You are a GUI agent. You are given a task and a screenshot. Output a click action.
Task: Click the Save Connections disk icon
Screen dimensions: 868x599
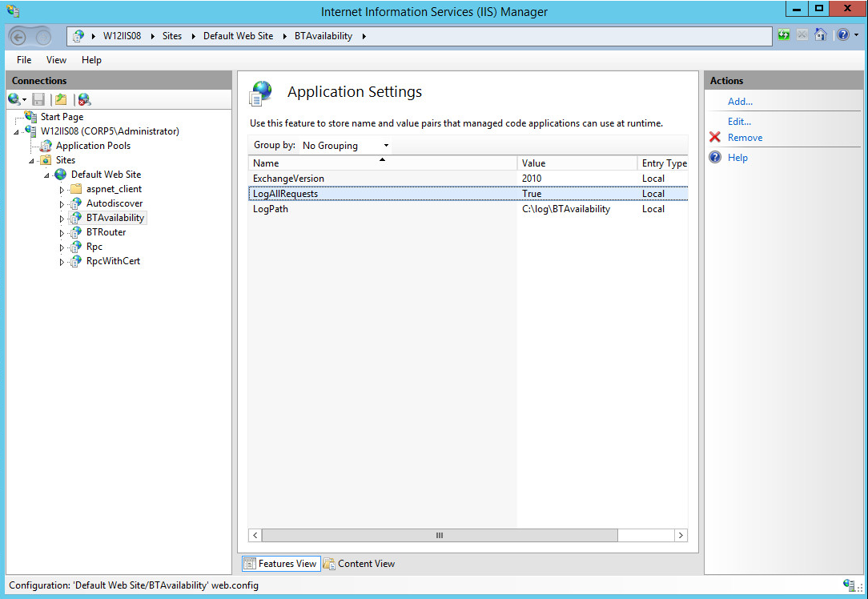38,99
